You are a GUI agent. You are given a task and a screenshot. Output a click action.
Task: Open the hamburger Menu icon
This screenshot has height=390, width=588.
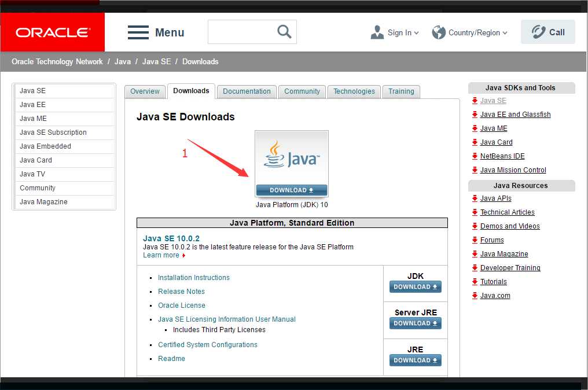138,32
